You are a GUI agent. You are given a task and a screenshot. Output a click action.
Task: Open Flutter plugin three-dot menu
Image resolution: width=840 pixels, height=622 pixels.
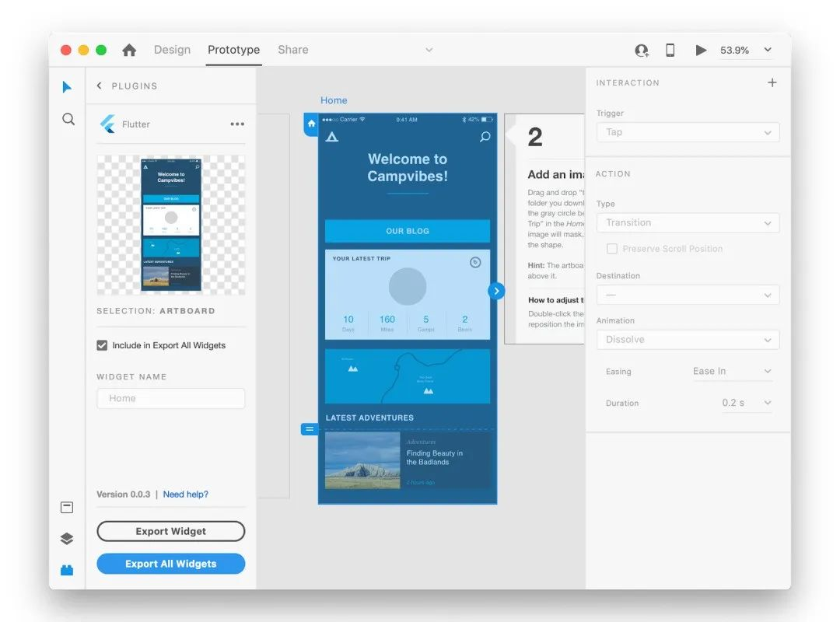(x=237, y=124)
